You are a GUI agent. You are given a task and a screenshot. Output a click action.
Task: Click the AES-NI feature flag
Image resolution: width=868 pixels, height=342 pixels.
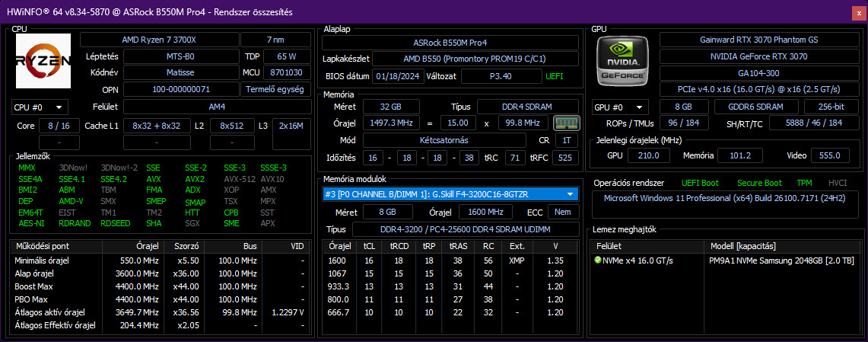coord(31,223)
